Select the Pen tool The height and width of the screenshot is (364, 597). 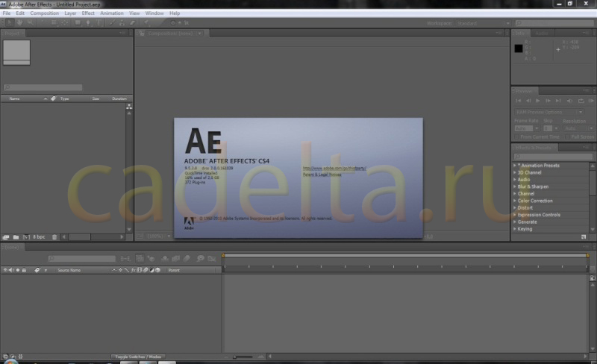(88, 23)
